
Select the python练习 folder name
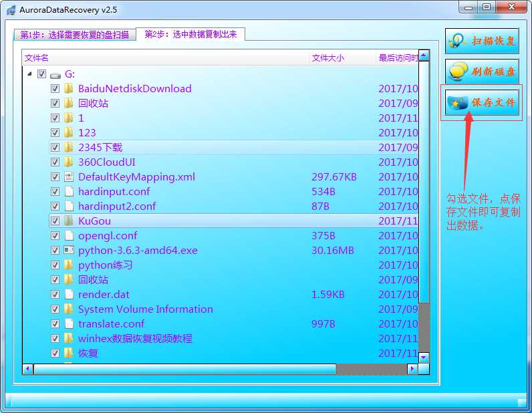point(105,265)
